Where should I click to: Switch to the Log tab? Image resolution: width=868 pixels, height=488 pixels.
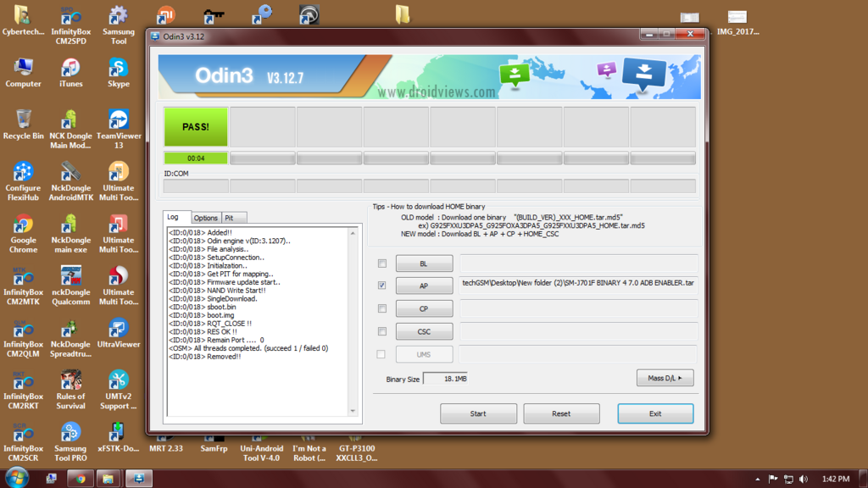[x=173, y=218]
